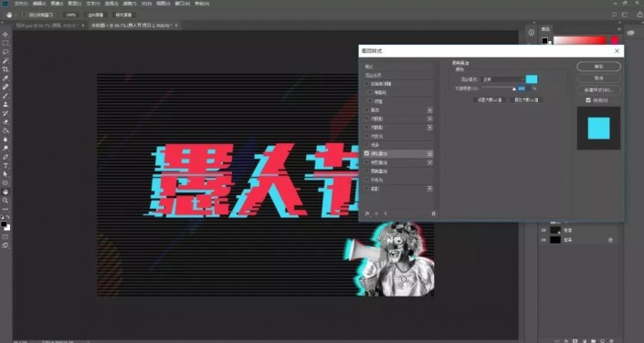Open the search icon at top right
Screen dimensions: 644x343
tap(614, 15)
